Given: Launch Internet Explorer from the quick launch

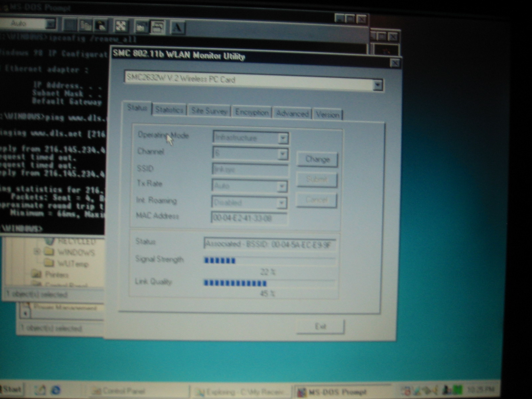Looking at the screenshot, I should coord(55,390).
